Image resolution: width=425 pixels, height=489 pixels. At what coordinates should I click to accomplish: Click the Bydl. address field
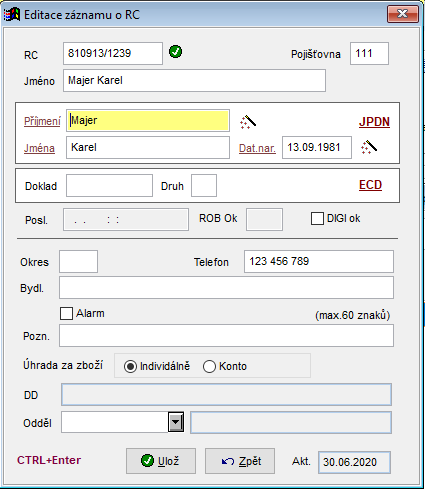pos(226,287)
